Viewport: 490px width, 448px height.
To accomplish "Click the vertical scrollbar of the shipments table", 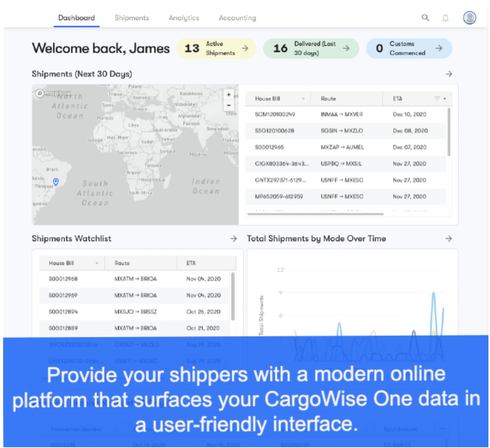I will click(x=449, y=132).
